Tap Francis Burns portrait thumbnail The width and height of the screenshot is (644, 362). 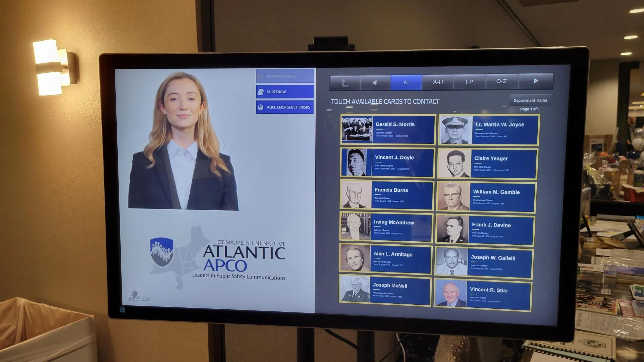pos(356,195)
